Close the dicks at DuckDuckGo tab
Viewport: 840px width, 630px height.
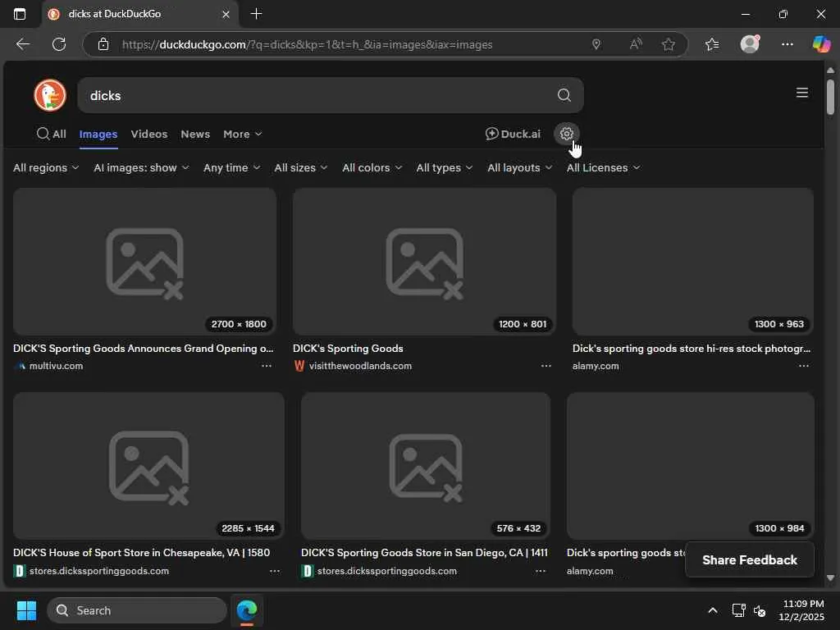click(226, 15)
